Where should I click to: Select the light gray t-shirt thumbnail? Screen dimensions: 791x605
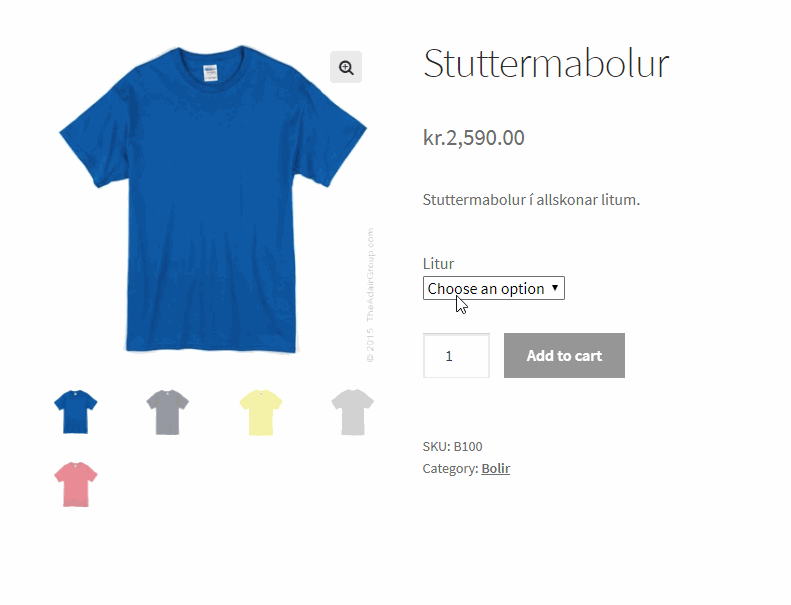tap(353, 412)
